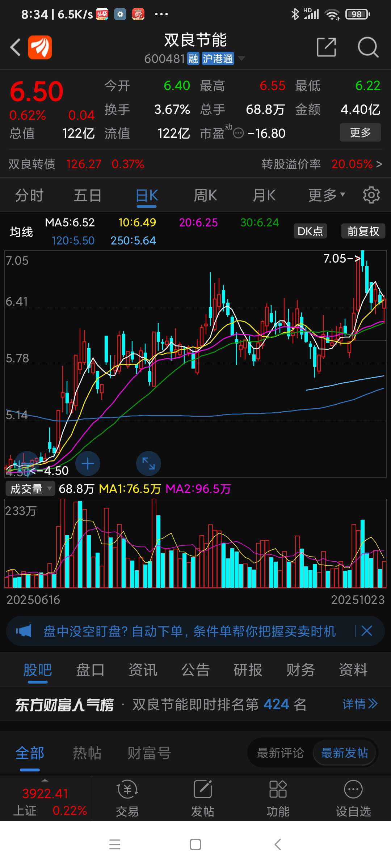Open the 资讯 news tab

click(x=143, y=670)
